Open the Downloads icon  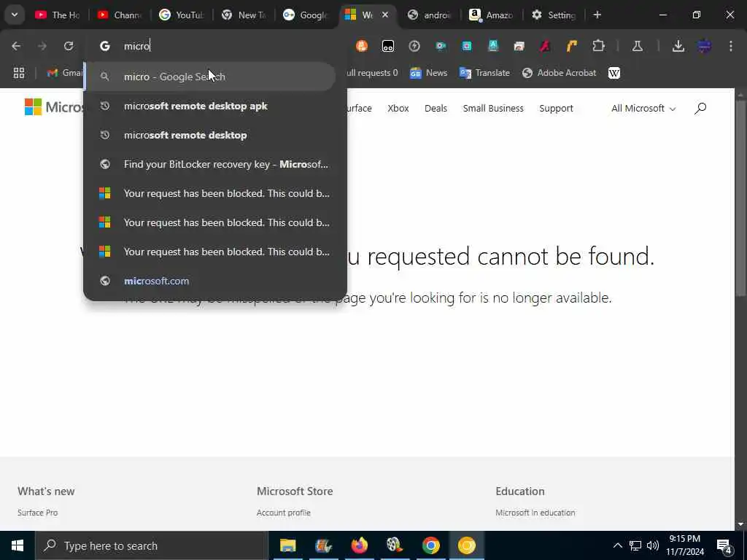coord(678,46)
